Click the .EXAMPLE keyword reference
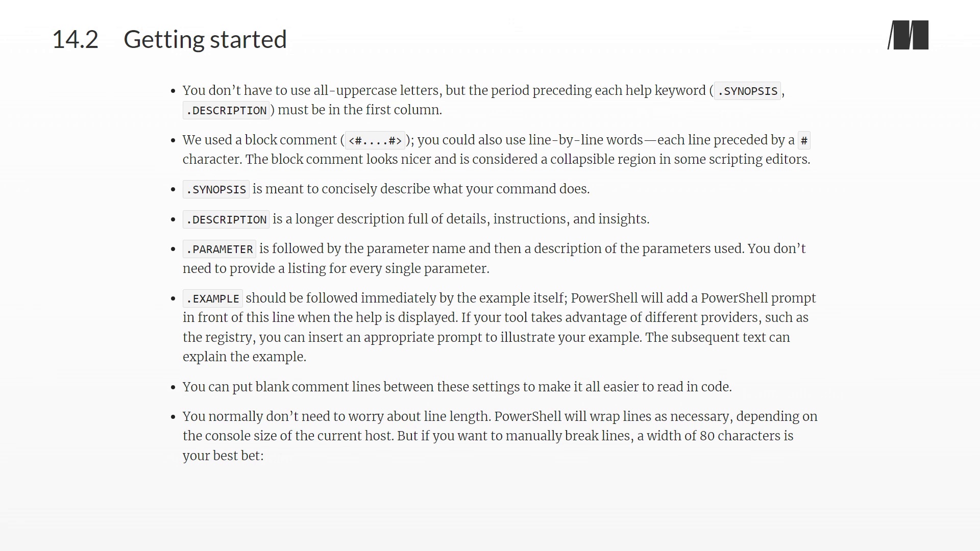980x551 pixels. [211, 298]
